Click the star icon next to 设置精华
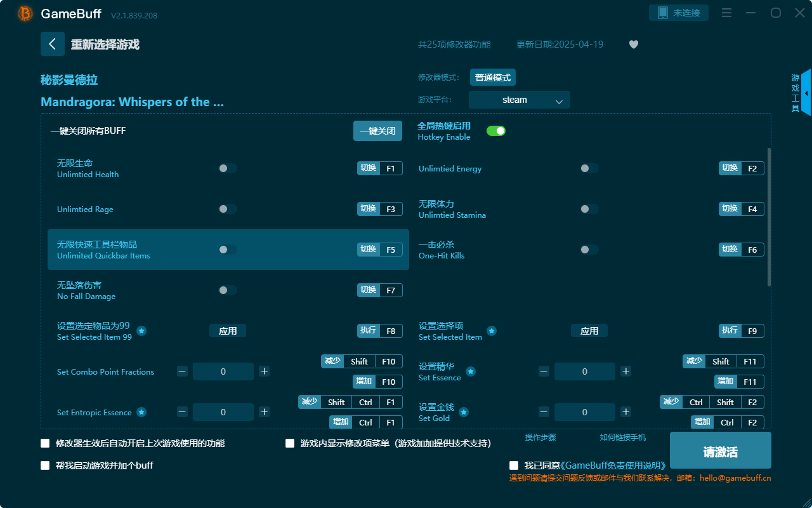812x508 pixels. [471, 371]
